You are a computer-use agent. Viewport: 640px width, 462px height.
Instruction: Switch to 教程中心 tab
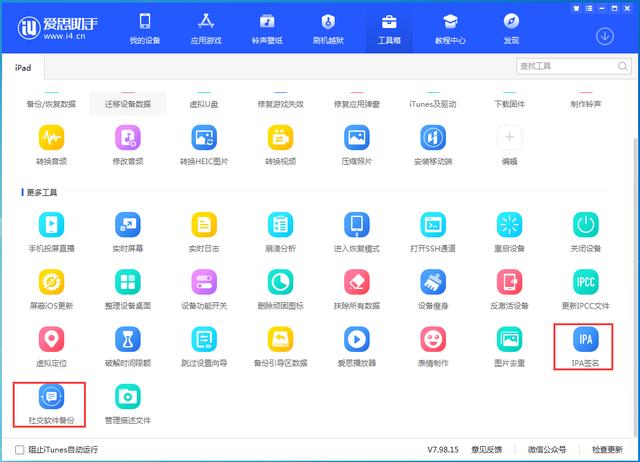click(x=450, y=29)
